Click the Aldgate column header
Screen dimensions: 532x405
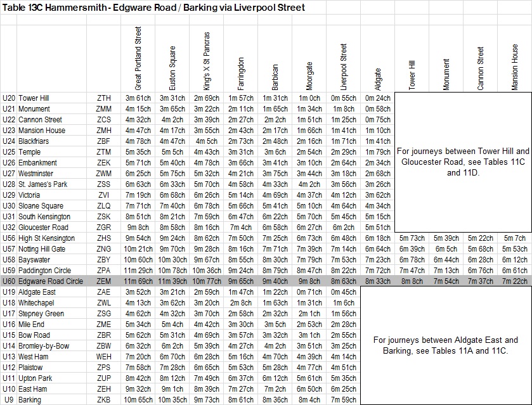click(x=378, y=79)
